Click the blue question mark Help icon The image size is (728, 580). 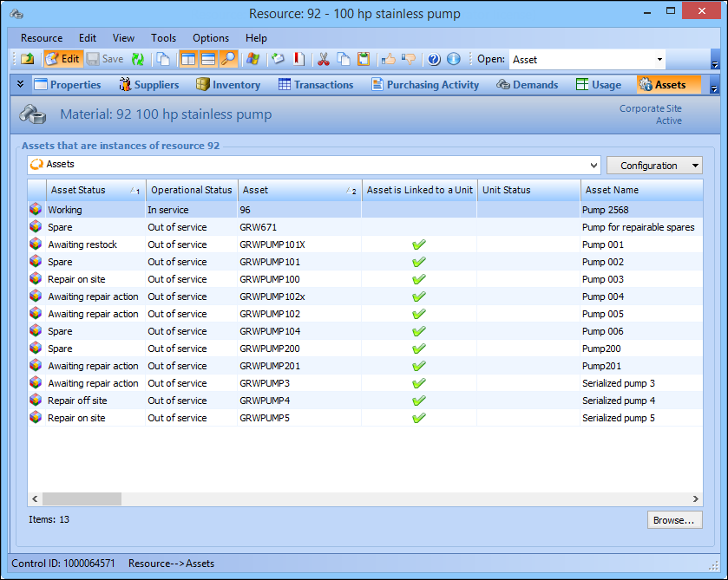coord(435,59)
